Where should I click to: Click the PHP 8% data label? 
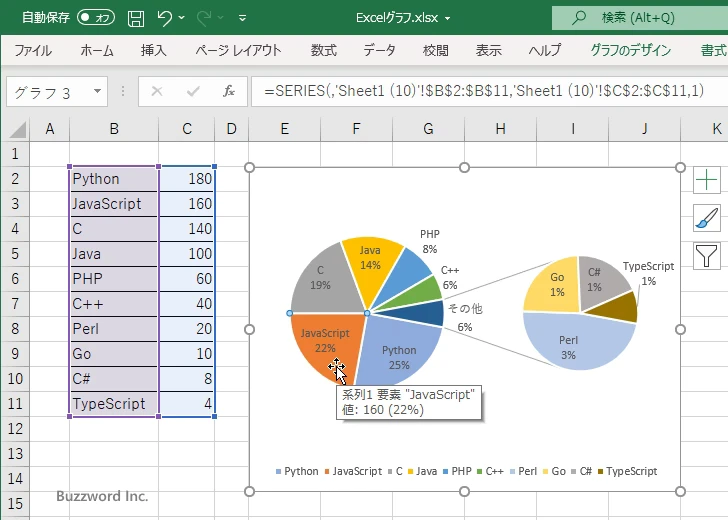430,241
